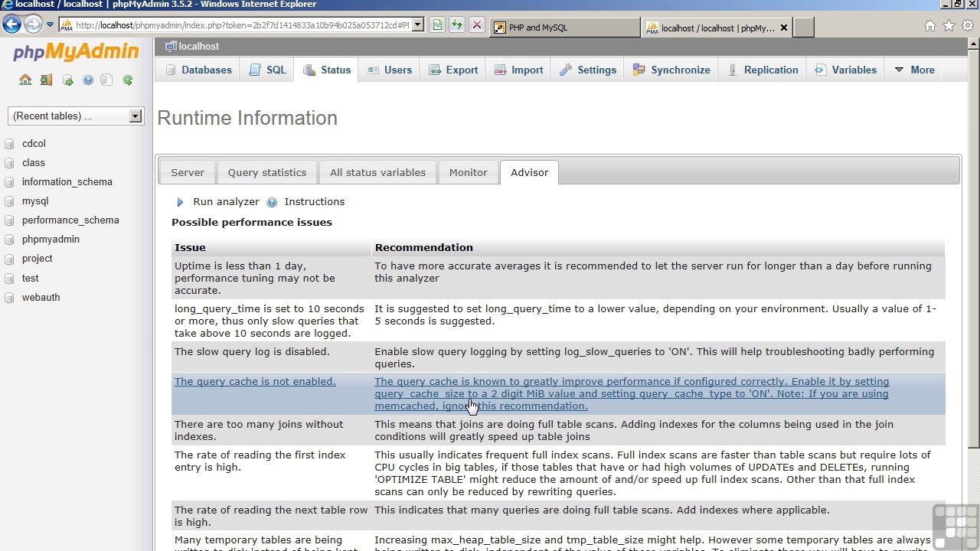Click 'The query cache is not enabled.' issue

[255, 381]
